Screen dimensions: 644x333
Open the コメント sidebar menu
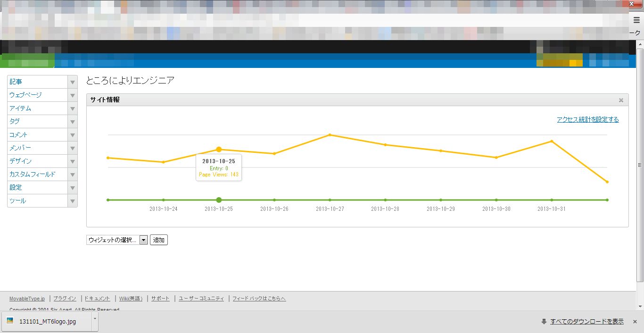click(x=38, y=135)
